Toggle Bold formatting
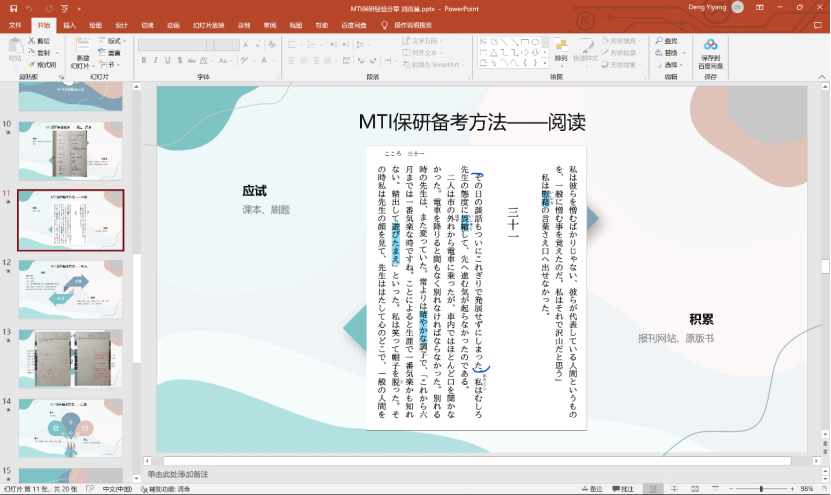 coord(144,60)
